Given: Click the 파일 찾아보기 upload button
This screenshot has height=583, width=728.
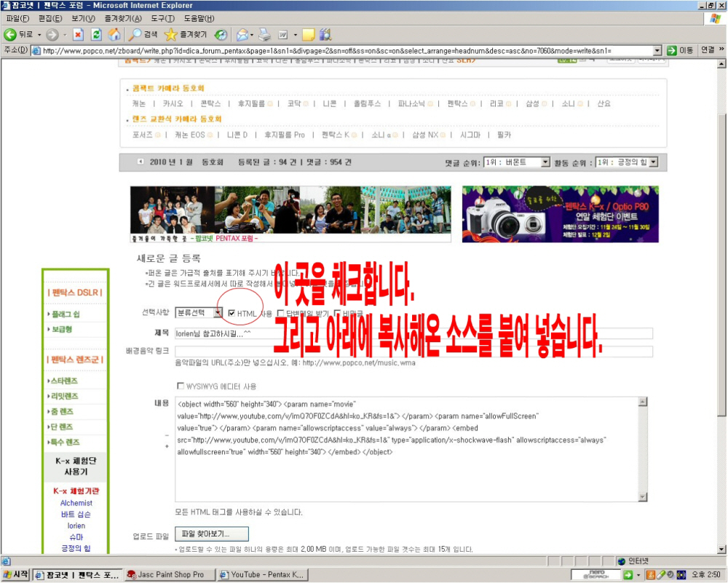Looking at the screenshot, I should (x=210, y=534).
